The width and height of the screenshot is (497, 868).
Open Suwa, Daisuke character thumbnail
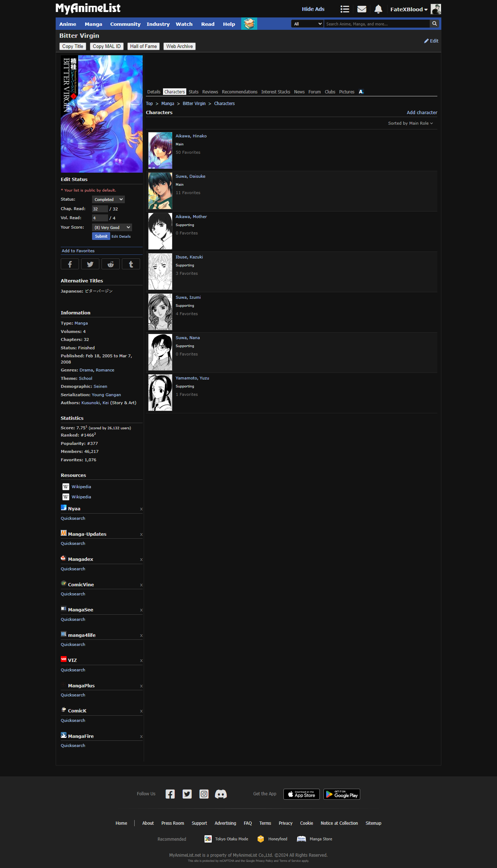click(x=160, y=191)
